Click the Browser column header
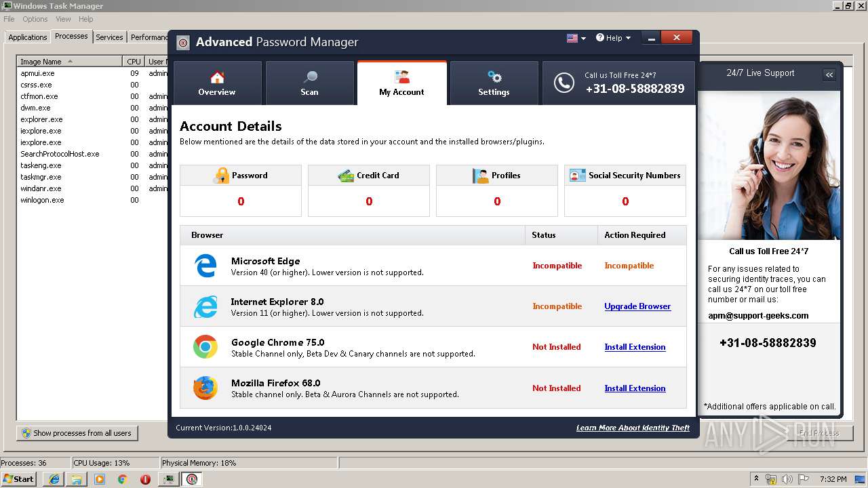The width and height of the screenshot is (868, 488). 353,235
